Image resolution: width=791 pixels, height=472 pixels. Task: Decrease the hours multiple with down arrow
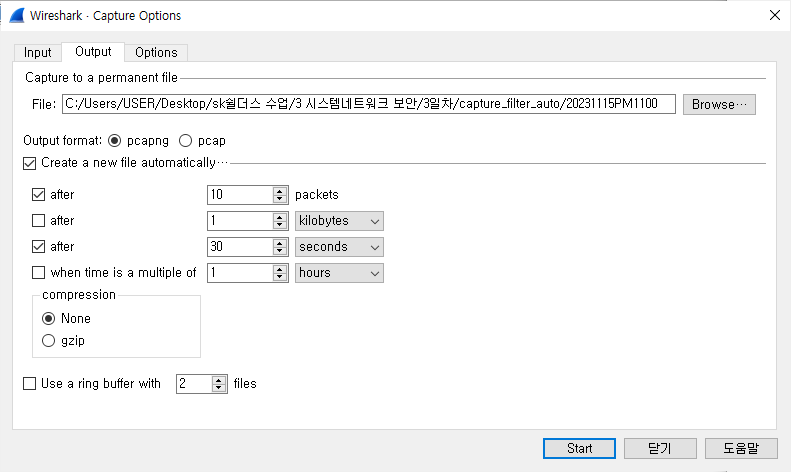click(280, 277)
